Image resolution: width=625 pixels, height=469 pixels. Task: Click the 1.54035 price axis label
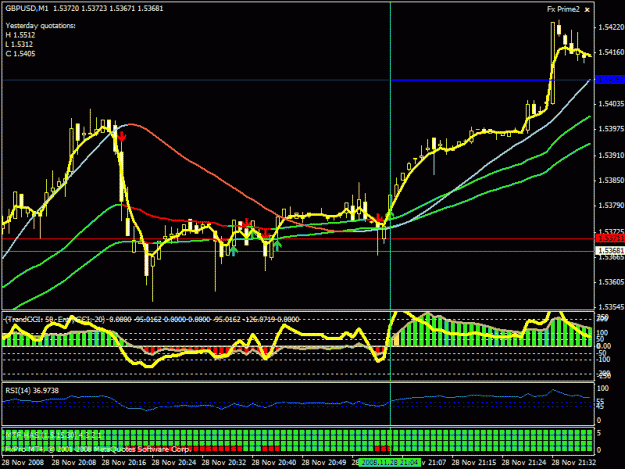pyautogui.click(x=611, y=104)
